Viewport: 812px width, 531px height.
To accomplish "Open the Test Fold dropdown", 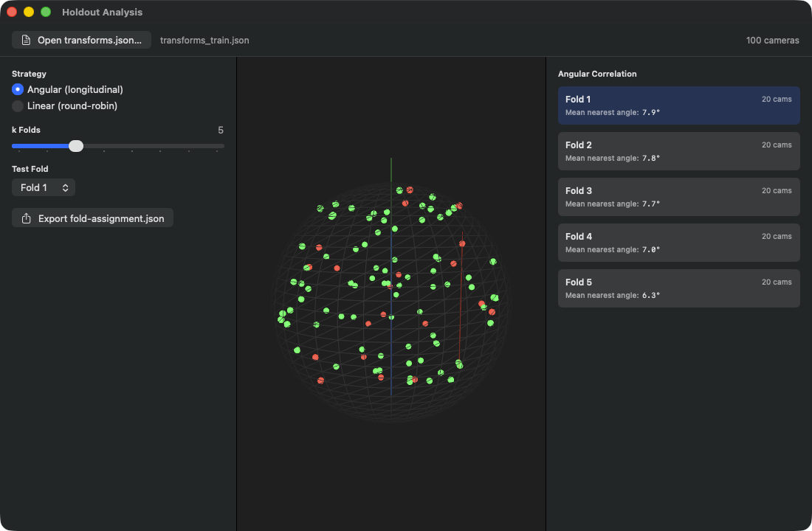I will click(x=44, y=187).
